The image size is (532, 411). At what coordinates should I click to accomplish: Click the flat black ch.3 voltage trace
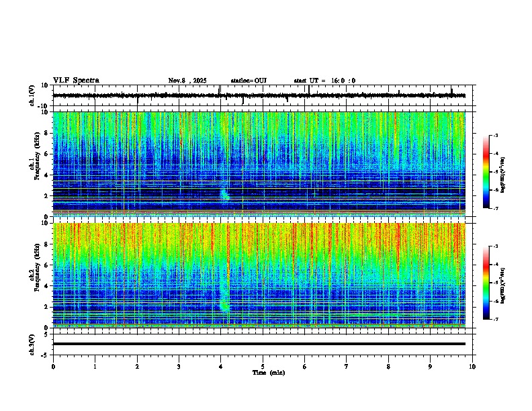[x=259, y=344]
